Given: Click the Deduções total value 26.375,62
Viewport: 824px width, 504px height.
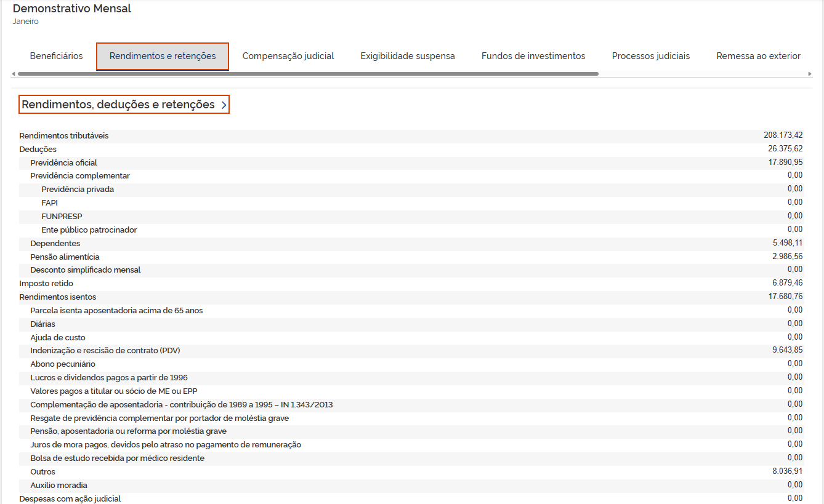Looking at the screenshot, I should (x=785, y=149).
